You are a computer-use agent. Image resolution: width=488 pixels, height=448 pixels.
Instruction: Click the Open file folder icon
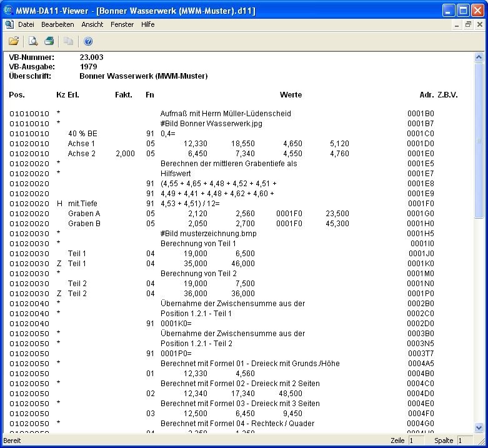pos(13,41)
